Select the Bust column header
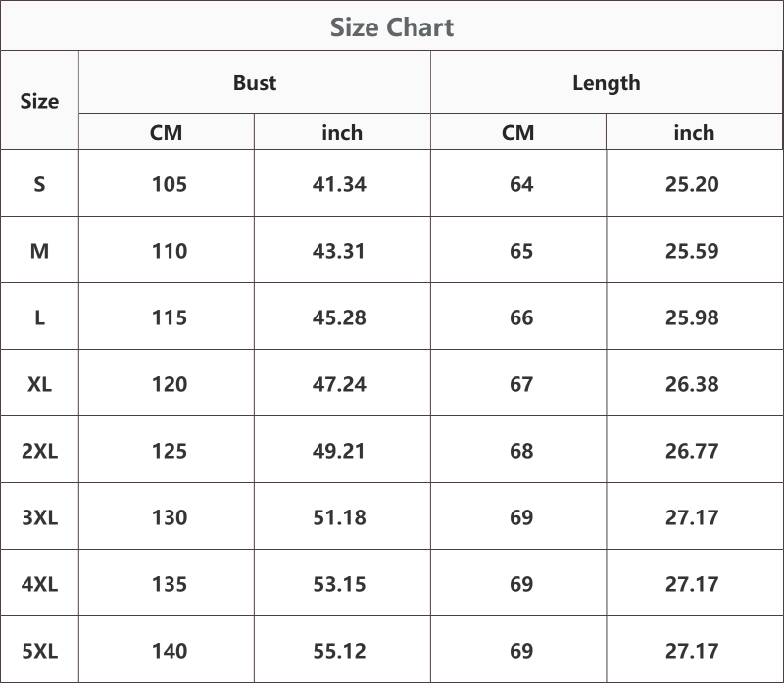 coord(255,83)
